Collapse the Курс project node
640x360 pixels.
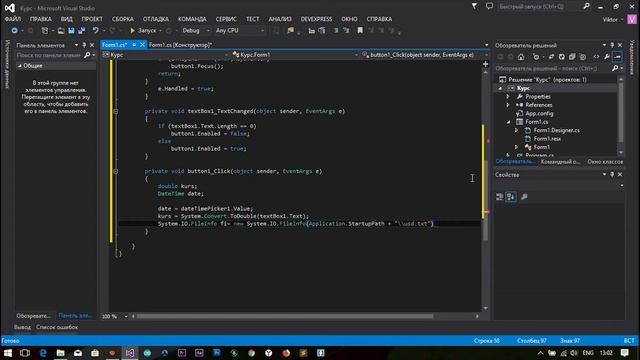coord(500,88)
